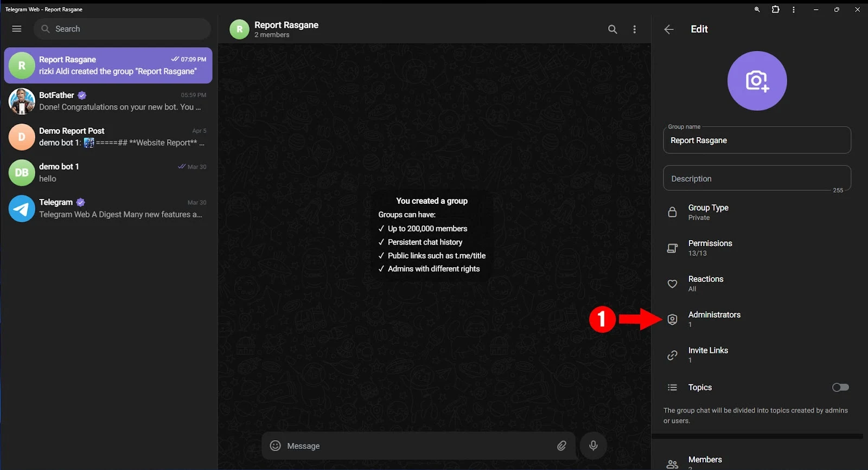Click the Edit panel title

699,29
